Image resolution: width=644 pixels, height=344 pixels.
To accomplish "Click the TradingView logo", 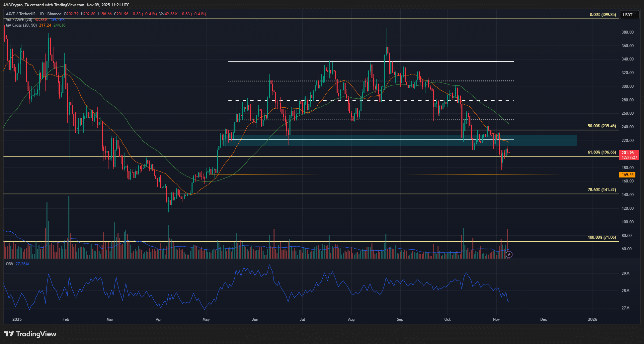I will point(30,334).
